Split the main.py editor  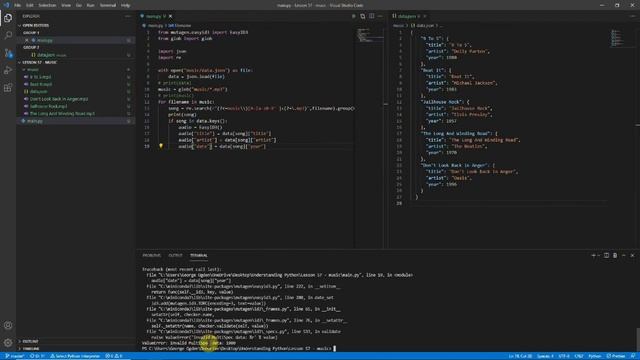pos(371,16)
